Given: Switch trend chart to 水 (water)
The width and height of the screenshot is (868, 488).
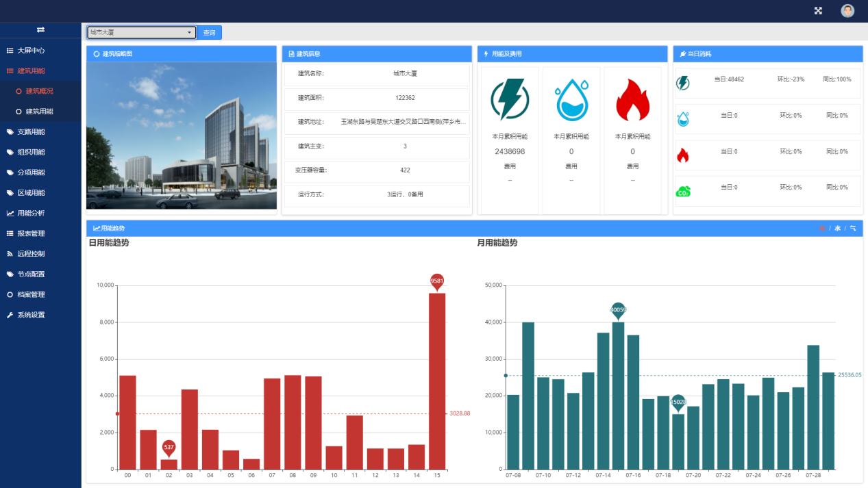Looking at the screenshot, I should tap(837, 229).
